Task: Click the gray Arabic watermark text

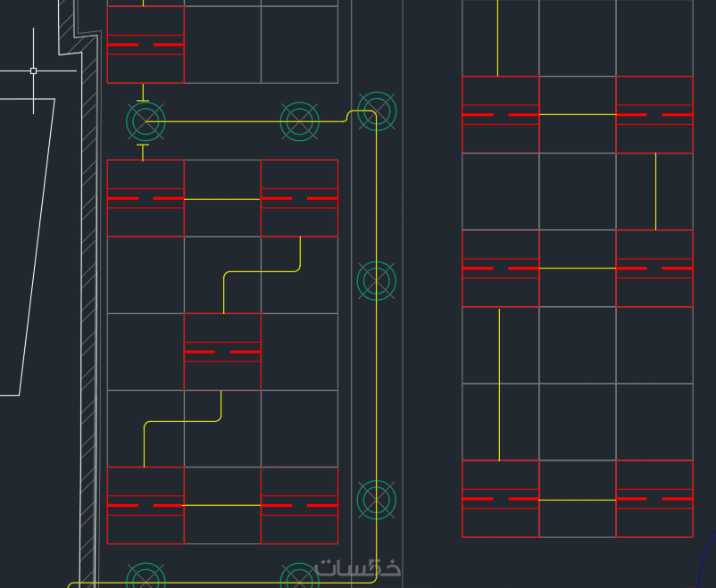Action: point(357,567)
